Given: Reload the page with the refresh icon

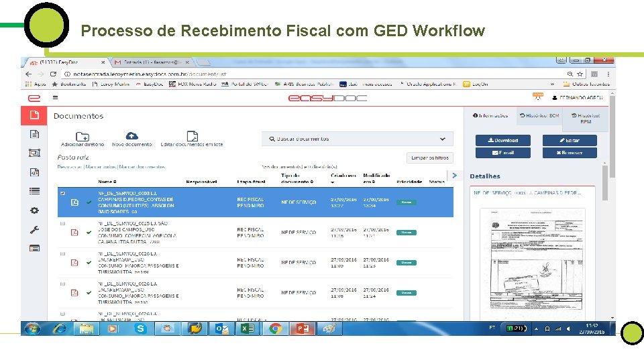Looking at the screenshot, I should (x=53, y=74).
